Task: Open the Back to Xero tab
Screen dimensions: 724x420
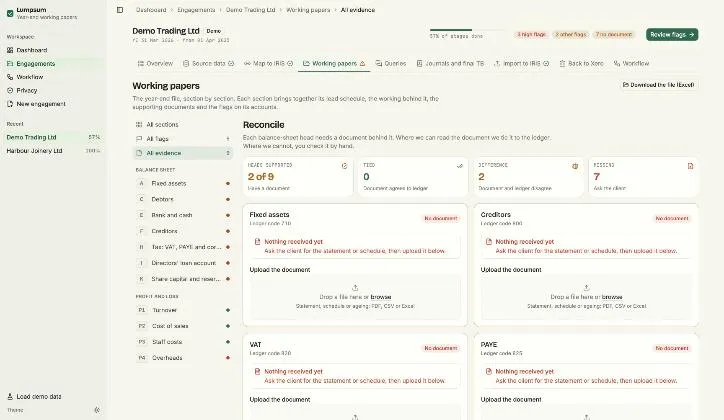Action: click(x=581, y=64)
